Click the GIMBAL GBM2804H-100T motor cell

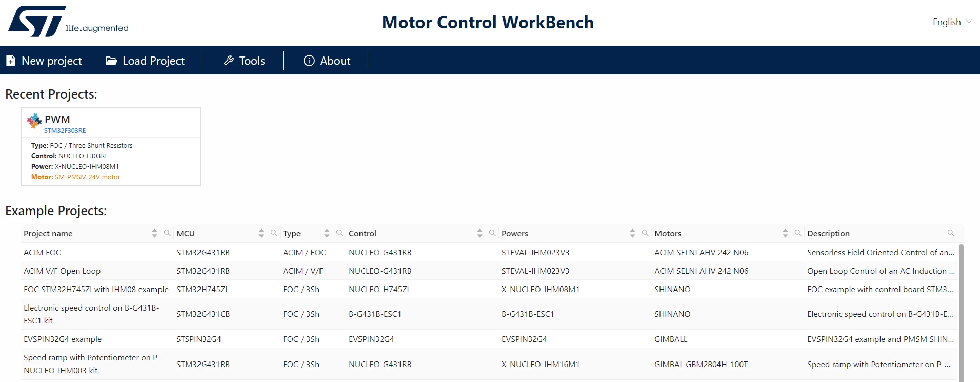pos(701,364)
